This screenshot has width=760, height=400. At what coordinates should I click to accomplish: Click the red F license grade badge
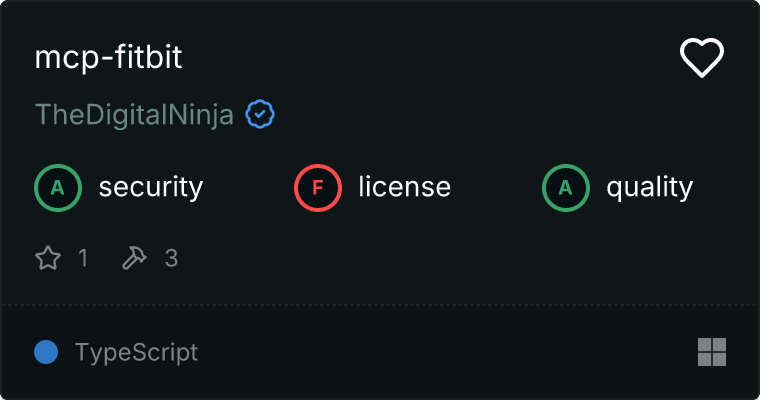318,187
